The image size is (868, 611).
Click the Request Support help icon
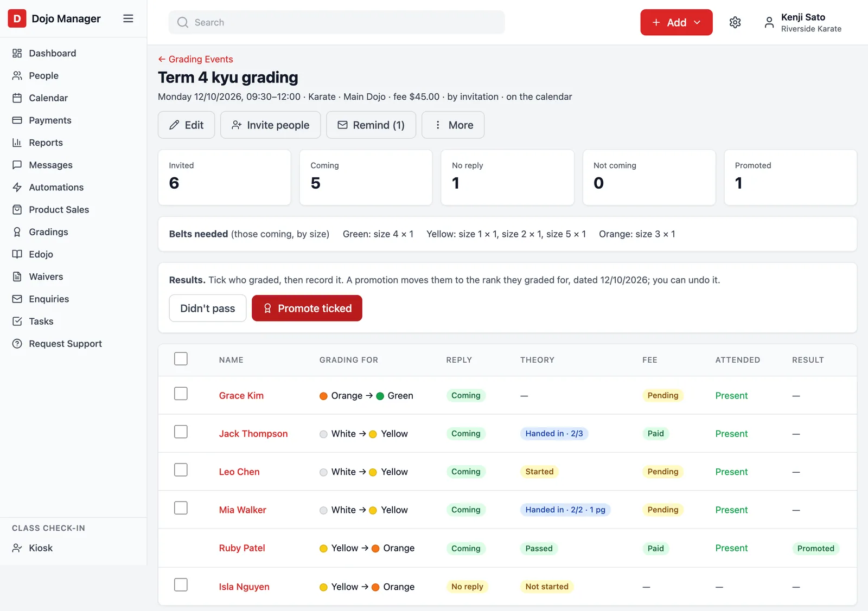(17, 344)
